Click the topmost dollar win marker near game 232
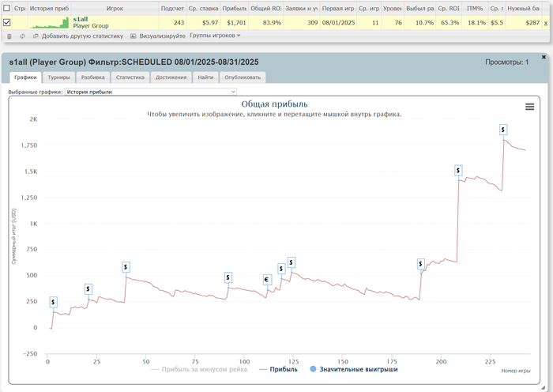The width and height of the screenshot is (553, 392). point(503,130)
